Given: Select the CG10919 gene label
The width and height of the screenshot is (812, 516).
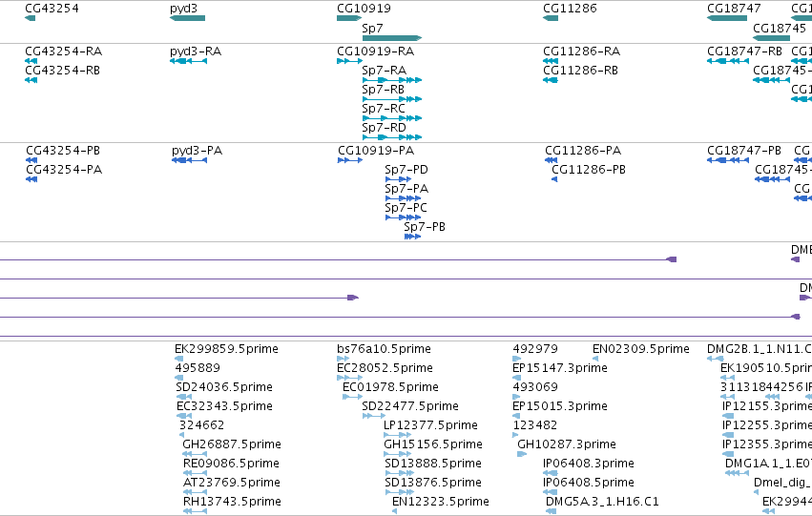Looking at the screenshot, I should 364,9.
